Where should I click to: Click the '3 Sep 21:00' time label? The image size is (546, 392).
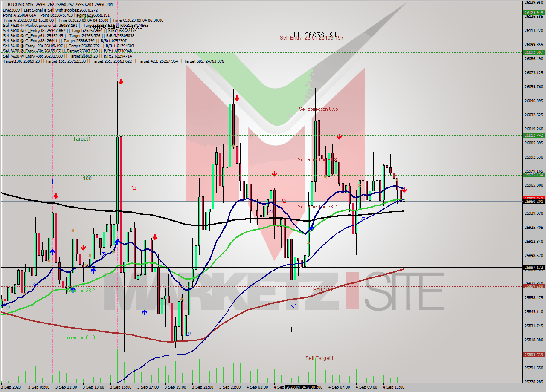click(203, 387)
